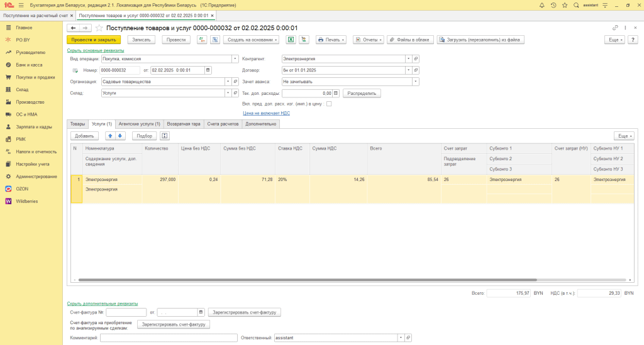Image resolution: width=644 pixels, height=345 pixels.
Task: Expand Зачет аванса dropdown
Action: [416, 82]
